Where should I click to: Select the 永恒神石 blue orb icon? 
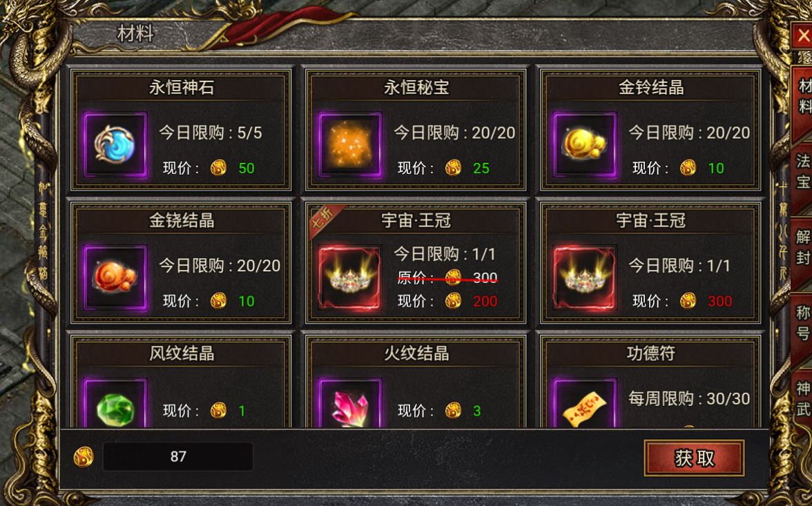pyautogui.click(x=115, y=145)
